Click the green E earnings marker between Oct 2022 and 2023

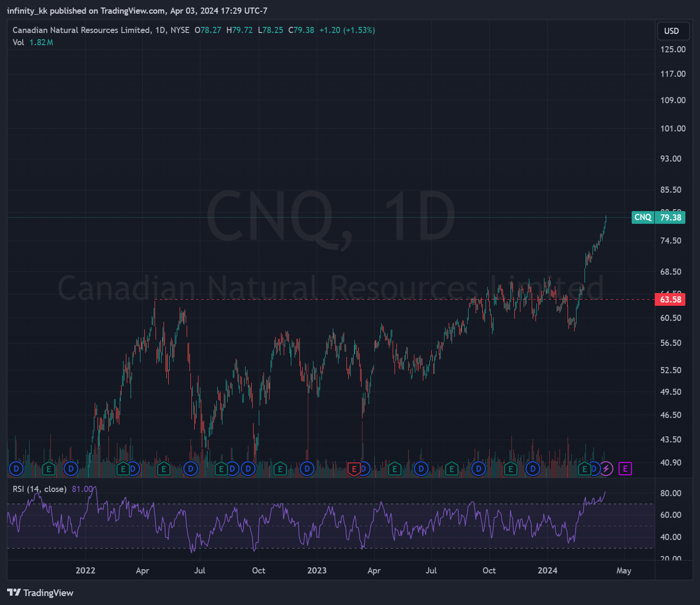[x=280, y=469]
